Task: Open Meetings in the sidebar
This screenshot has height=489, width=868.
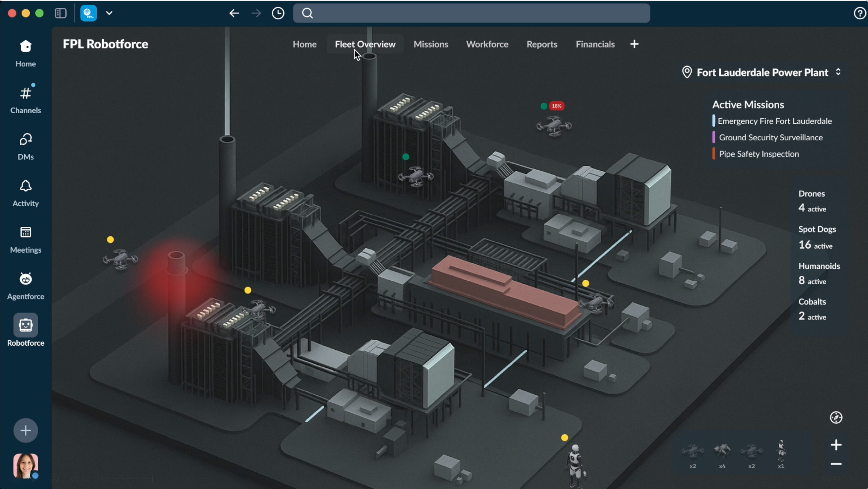Action: click(x=26, y=240)
